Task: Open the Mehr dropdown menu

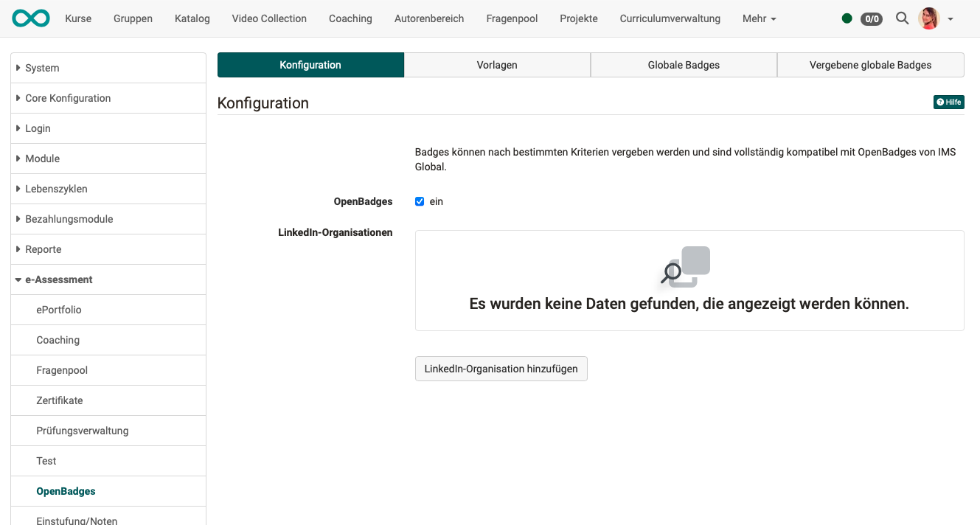Action: (x=759, y=18)
